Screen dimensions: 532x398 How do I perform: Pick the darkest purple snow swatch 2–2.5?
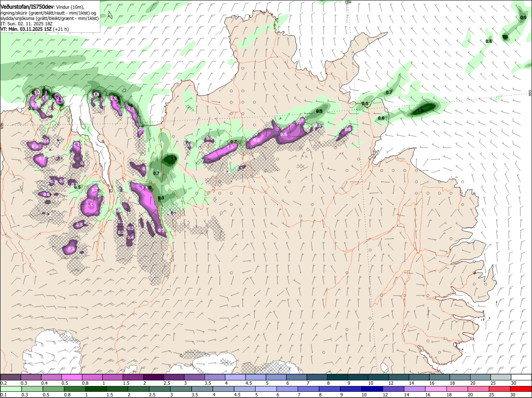(x=153, y=377)
